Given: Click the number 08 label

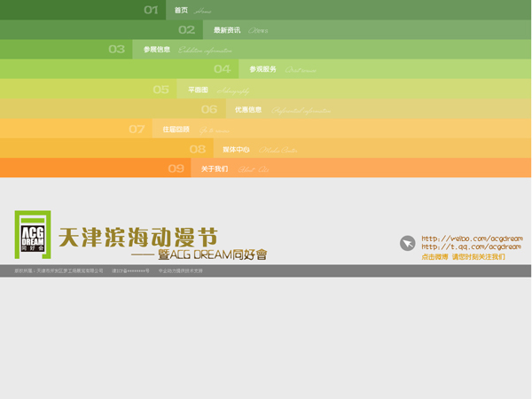Looking at the screenshot, I should pos(198,149).
